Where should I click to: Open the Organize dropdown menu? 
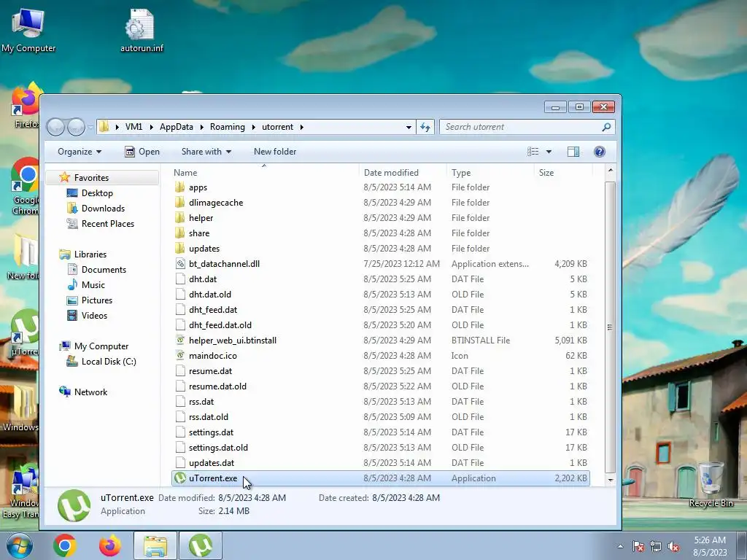tap(80, 152)
